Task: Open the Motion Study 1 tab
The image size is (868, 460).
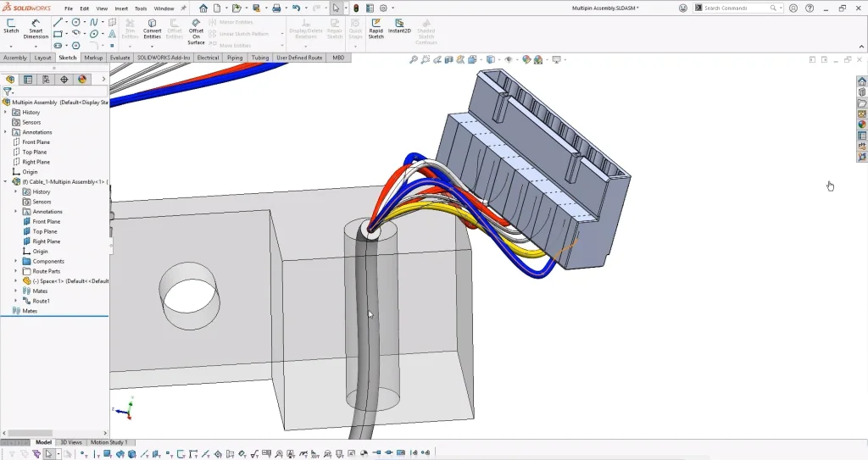Action: coord(108,442)
